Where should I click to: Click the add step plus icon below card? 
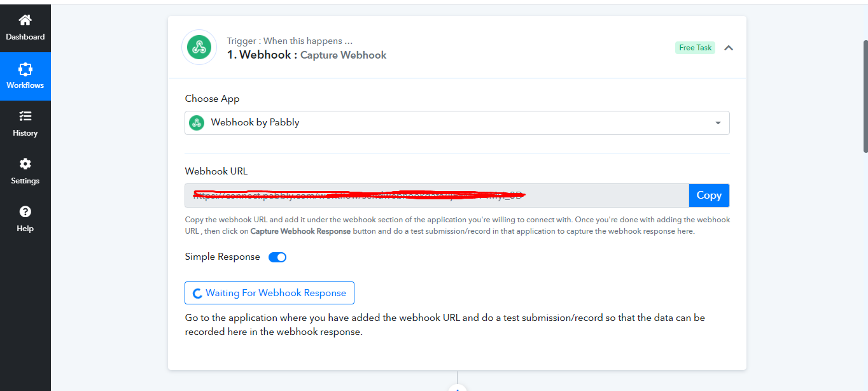[457, 387]
